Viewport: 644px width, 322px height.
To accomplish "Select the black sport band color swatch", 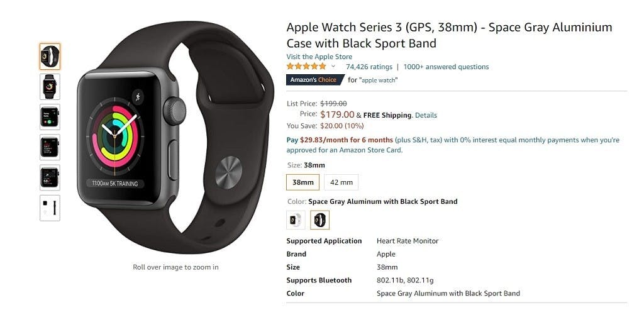I will 319,220.
